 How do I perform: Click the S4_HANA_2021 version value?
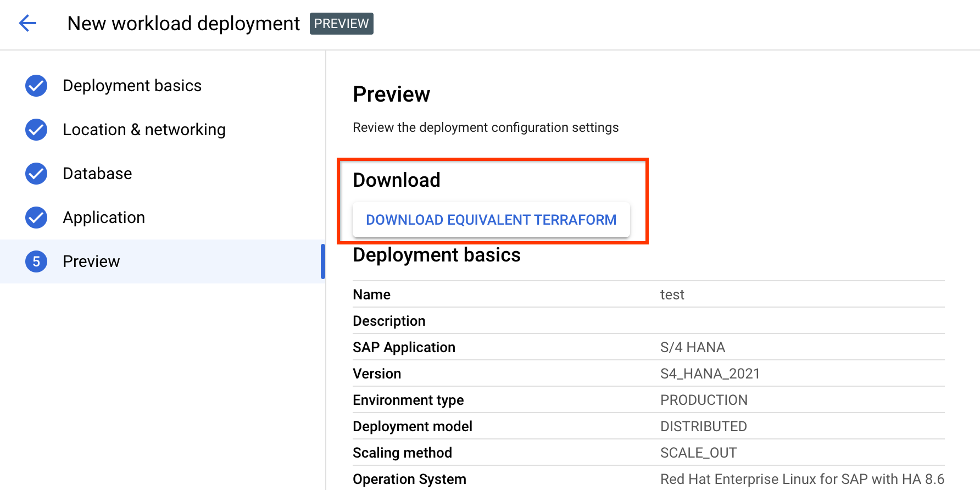[710, 374]
